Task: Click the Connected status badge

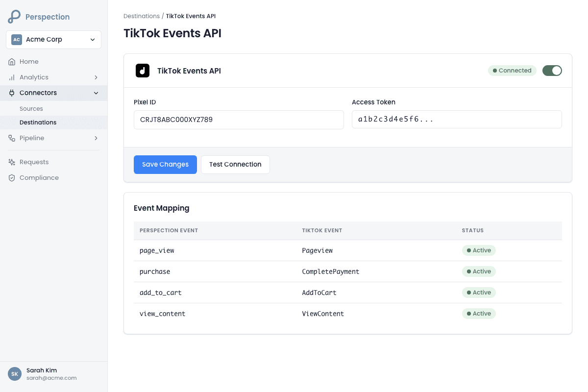Action: pyautogui.click(x=512, y=71)
